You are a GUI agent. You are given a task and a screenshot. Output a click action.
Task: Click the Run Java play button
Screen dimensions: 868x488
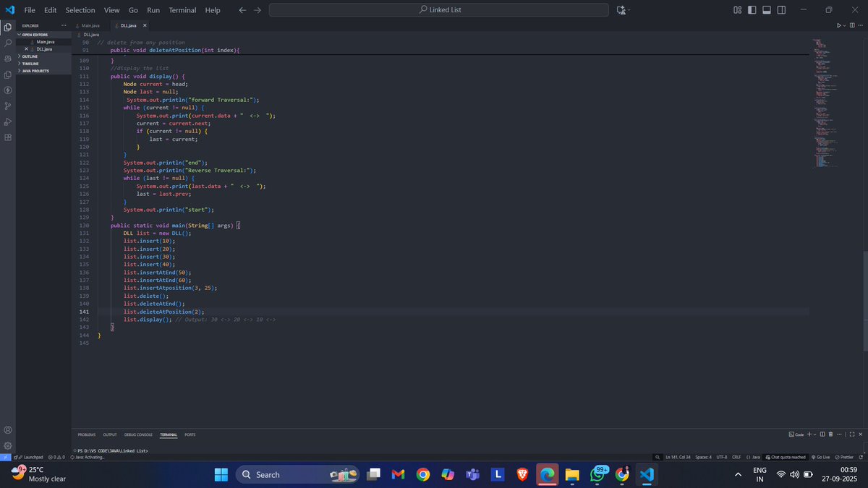(x=839, y=25)
